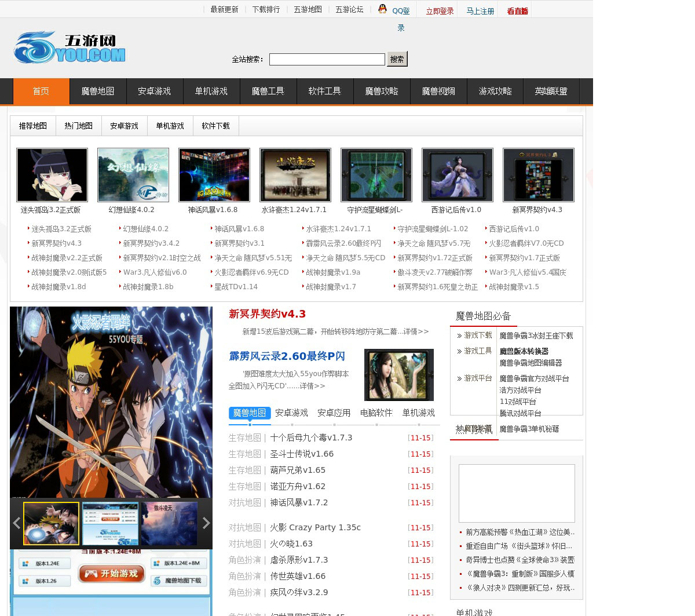Image resolution: width=695 pixels, height=616 pixels.
Task: Open 十个后母九个毒v1.7.3 list entry
Action: tap(311, 438)
